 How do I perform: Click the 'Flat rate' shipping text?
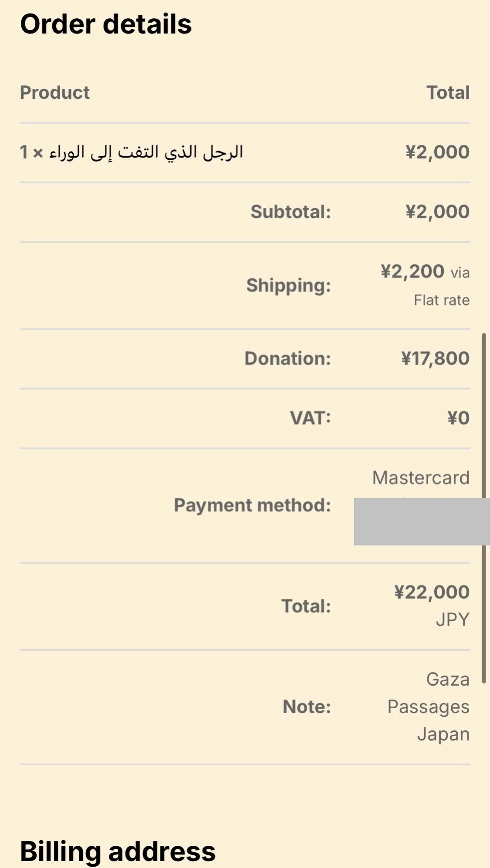[x=442, y=300]
